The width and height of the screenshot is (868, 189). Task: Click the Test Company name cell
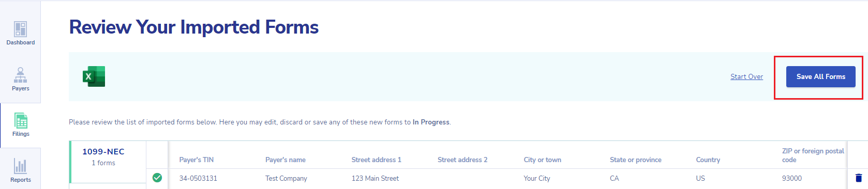286,178
